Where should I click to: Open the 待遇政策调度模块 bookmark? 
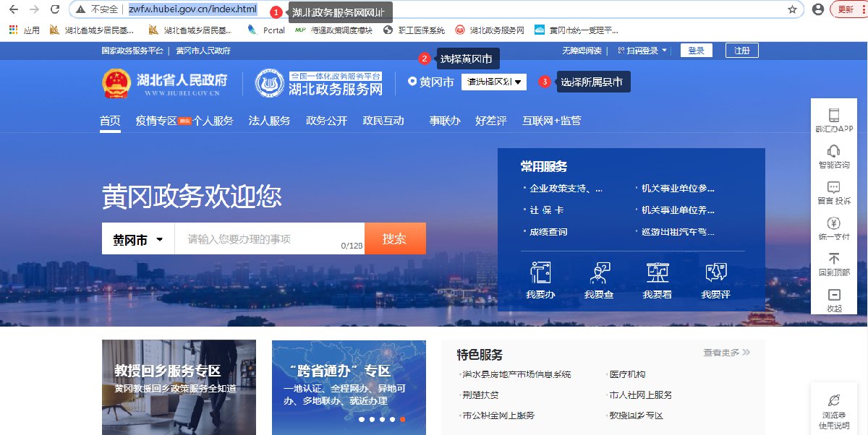pos(333,30)
